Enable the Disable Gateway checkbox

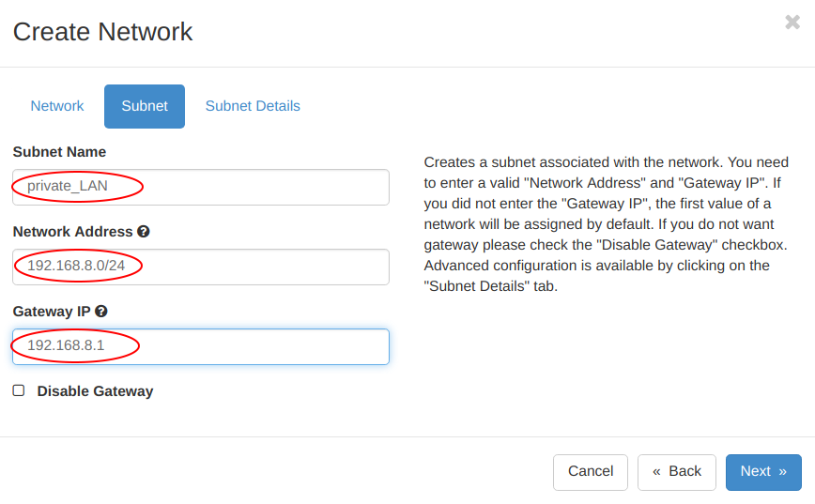(19, 390)
